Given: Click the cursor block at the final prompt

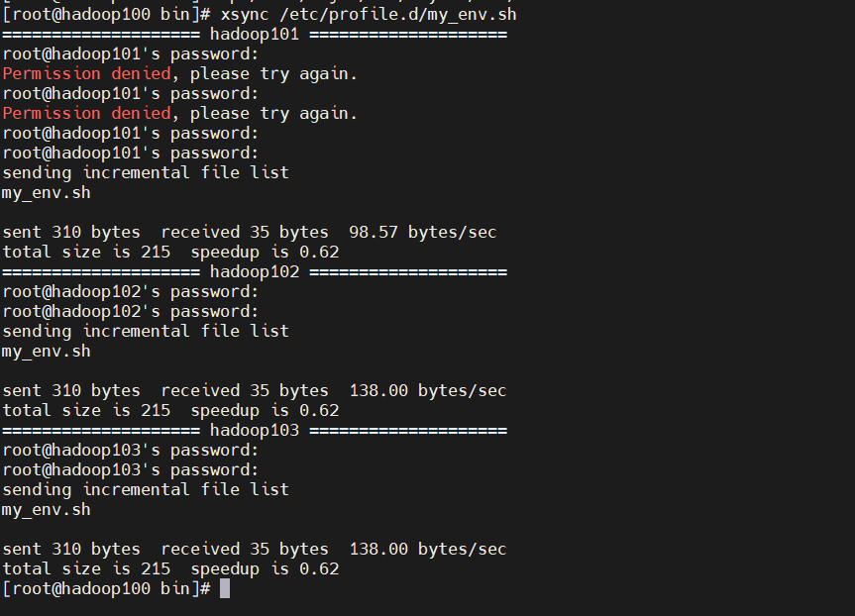Looking at the screenshot, I should point(225,588).
